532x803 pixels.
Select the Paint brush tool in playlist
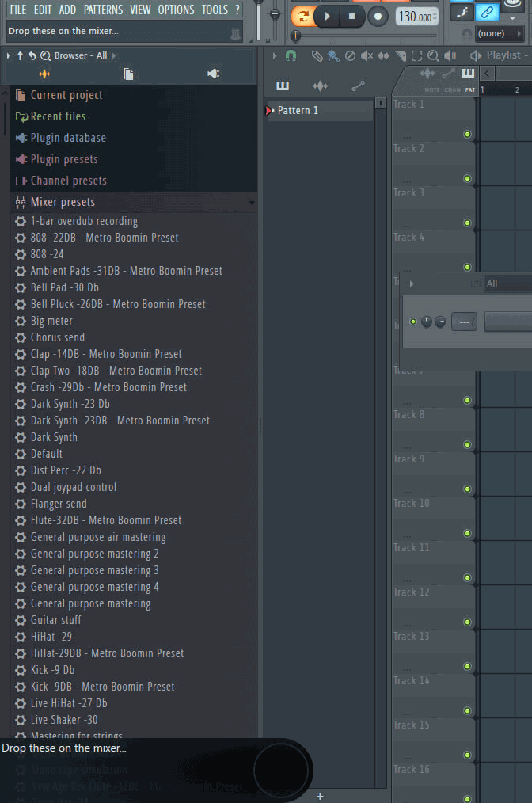pos(333,55)
